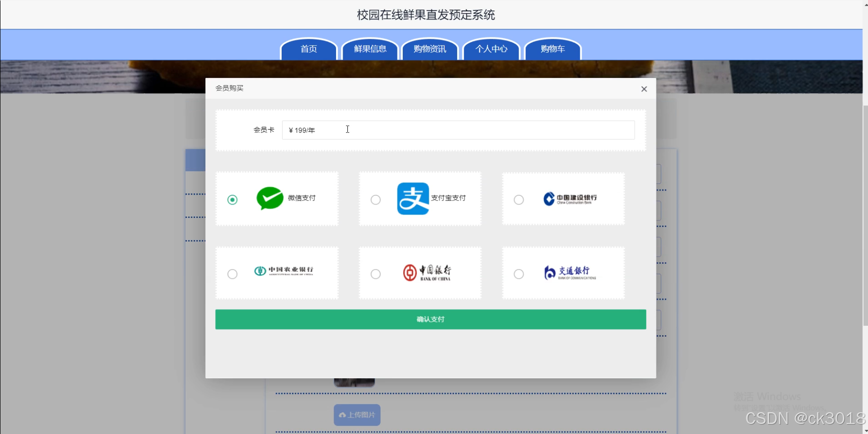The height and width of the screenshot is (434, 868).
Task: Click the WeChat Pay green logo
Action: [270, 198]
